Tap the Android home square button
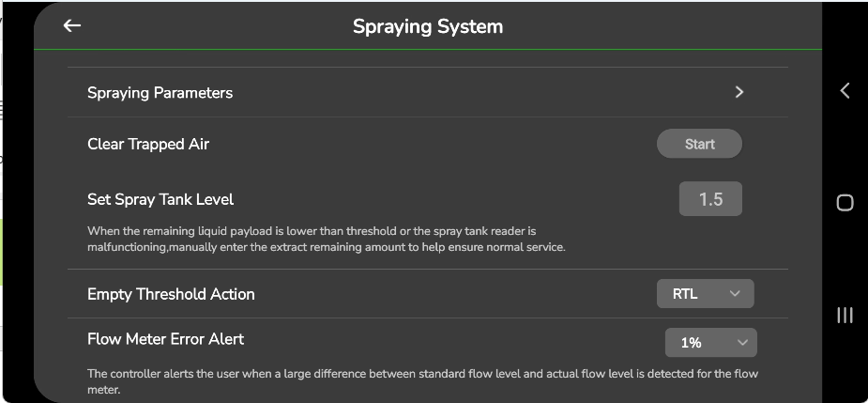868x403 pixels. pyautogui.click(x=845, y=203)
